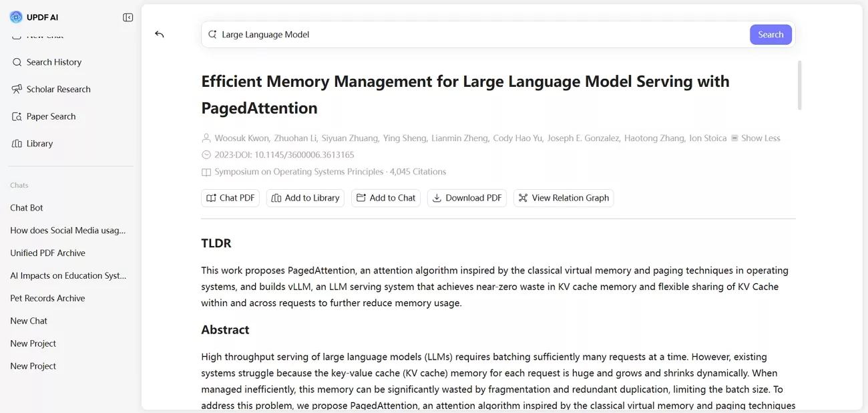Click the author name Joseph E. Gonzalez
868x413 pixels.
584,138
